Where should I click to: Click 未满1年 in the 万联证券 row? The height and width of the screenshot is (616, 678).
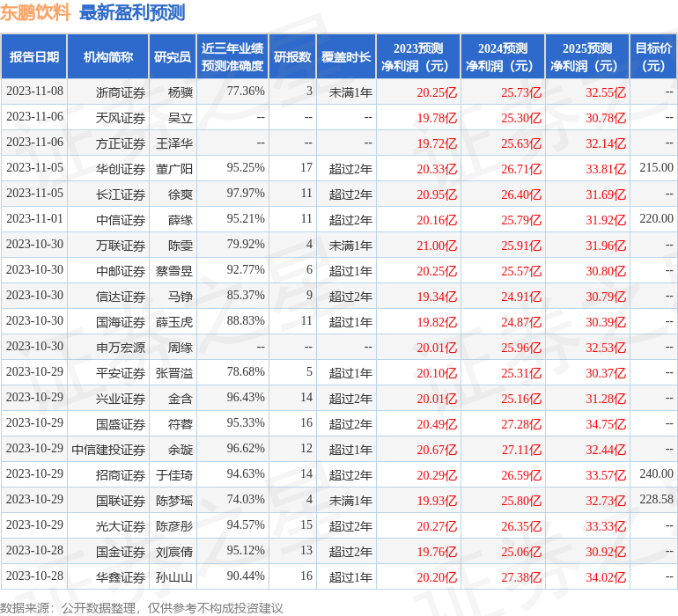pyautogui.click(x=350, y=246)
